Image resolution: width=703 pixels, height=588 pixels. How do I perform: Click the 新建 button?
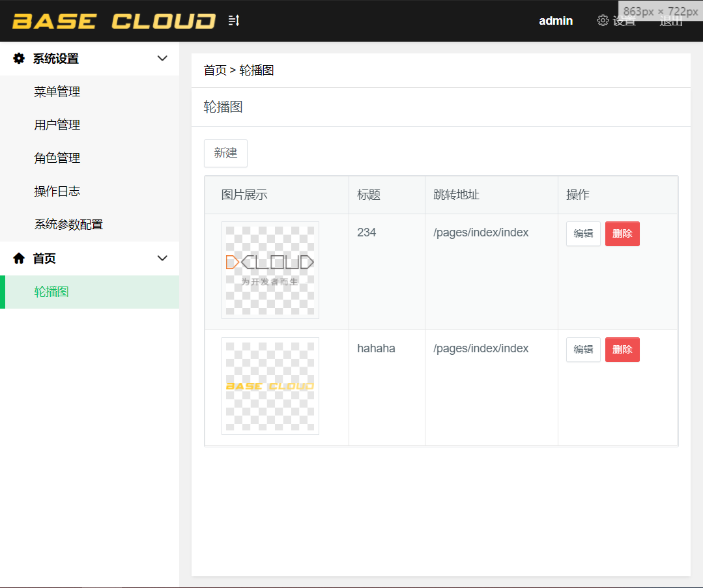(225, 153)
